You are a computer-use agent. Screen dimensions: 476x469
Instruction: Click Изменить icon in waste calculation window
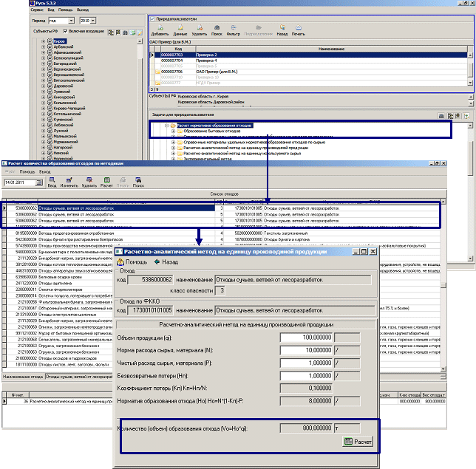(x=69, y=182)
